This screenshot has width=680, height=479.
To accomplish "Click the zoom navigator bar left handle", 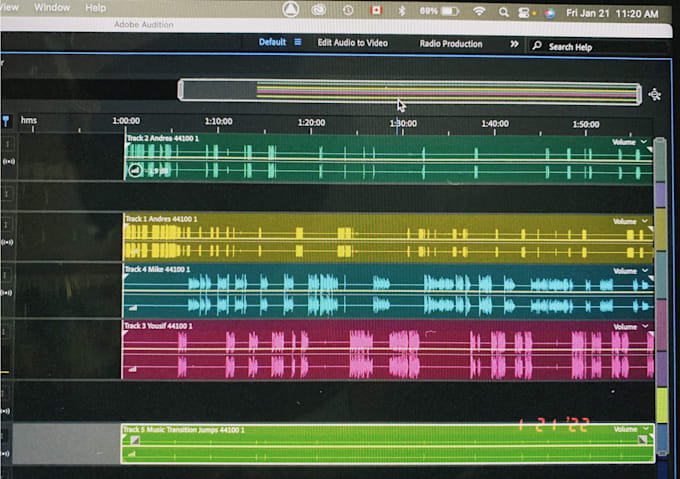I will 181,90.
